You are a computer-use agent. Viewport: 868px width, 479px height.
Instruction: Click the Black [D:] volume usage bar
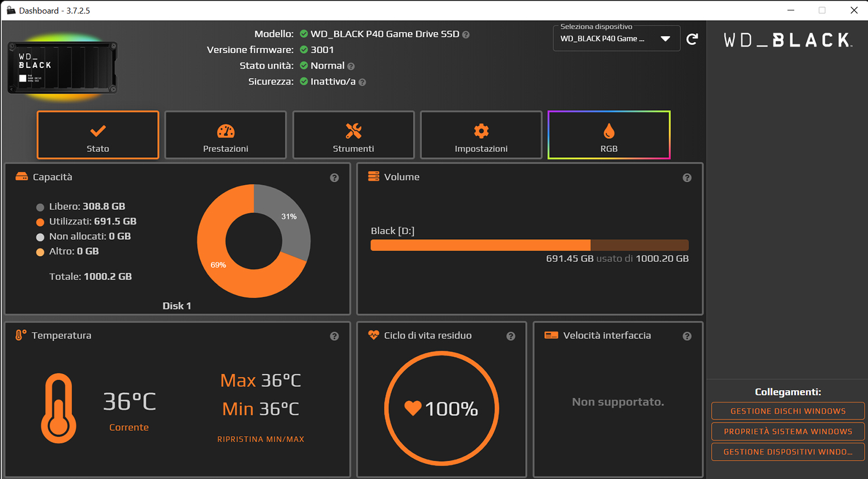(x=529, y=245)
